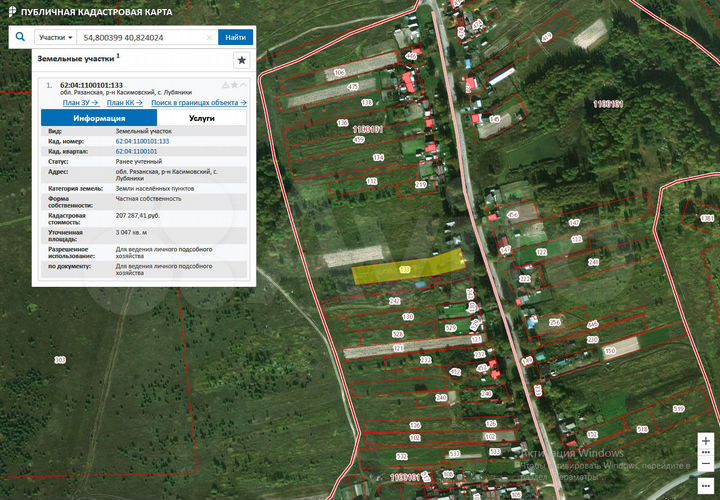
Task: Expand zoom level options between plus and minus
Action: (706, 454)
